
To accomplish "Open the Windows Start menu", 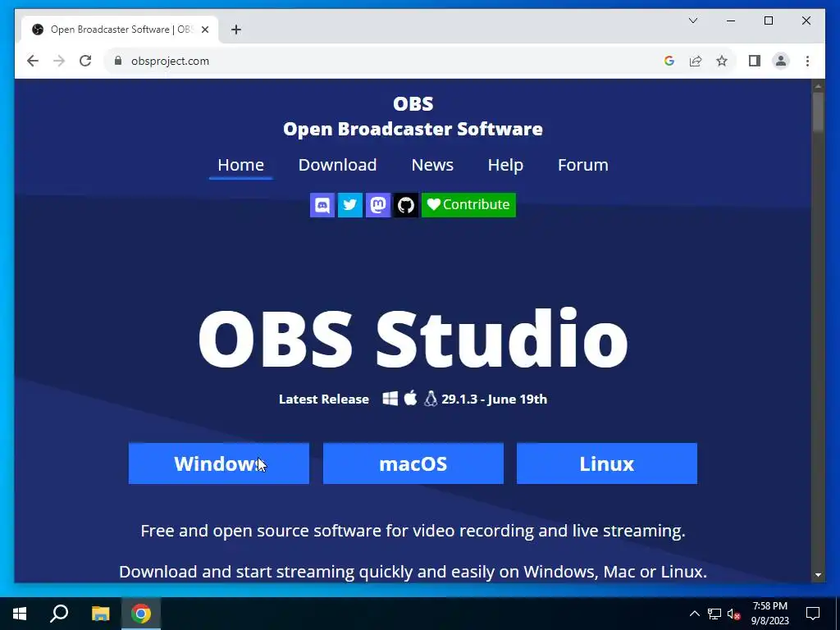I will click(20, 614).
